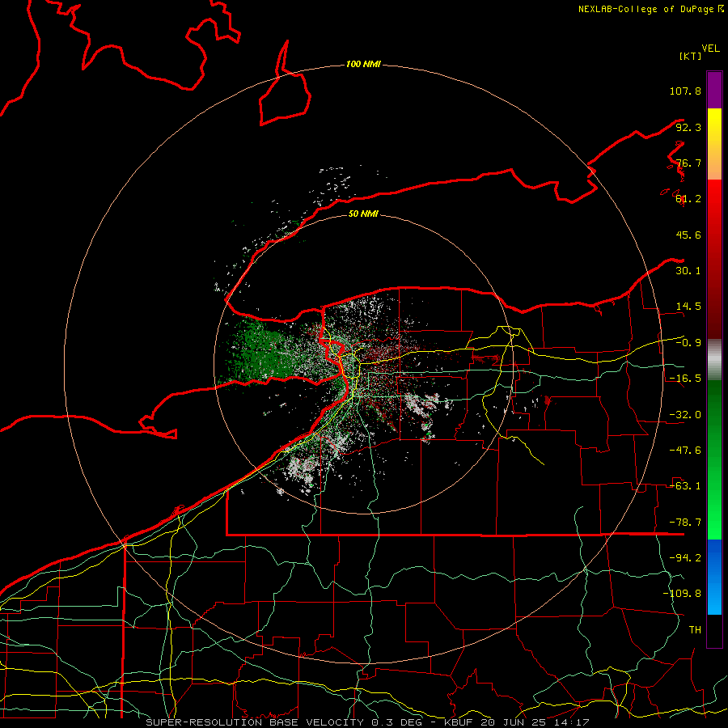Click the "NEXLAB-College of DuPage" header text

pos(646,9)
